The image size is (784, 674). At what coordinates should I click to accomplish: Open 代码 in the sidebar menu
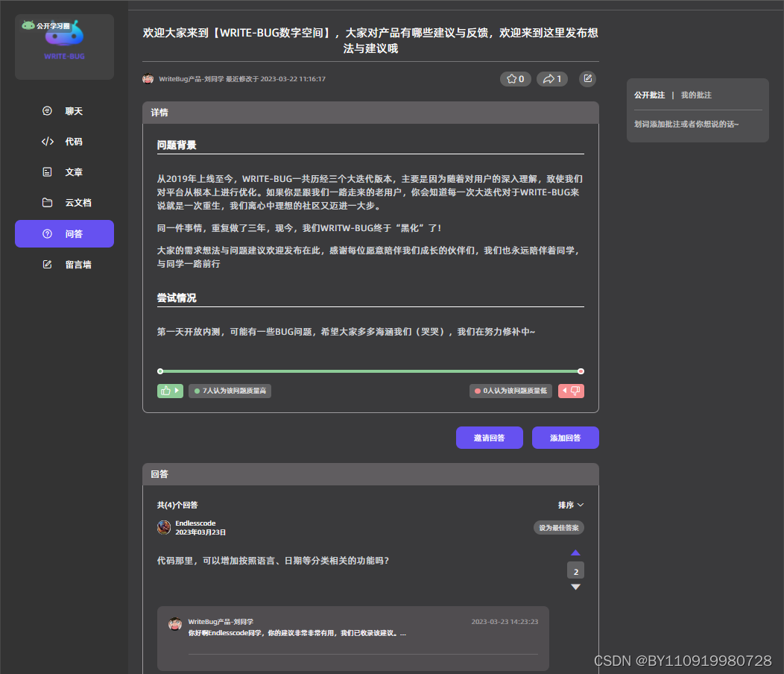(65, 142)
